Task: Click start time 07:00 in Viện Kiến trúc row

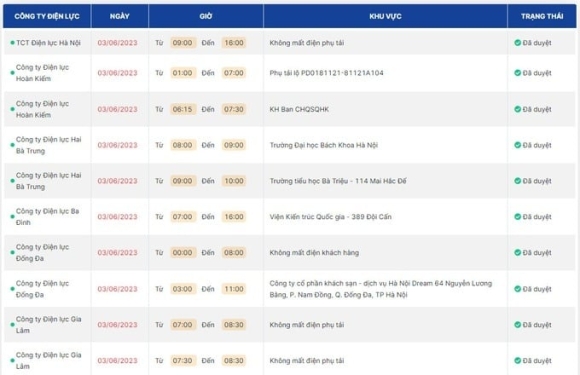Action: click(183, 217)
